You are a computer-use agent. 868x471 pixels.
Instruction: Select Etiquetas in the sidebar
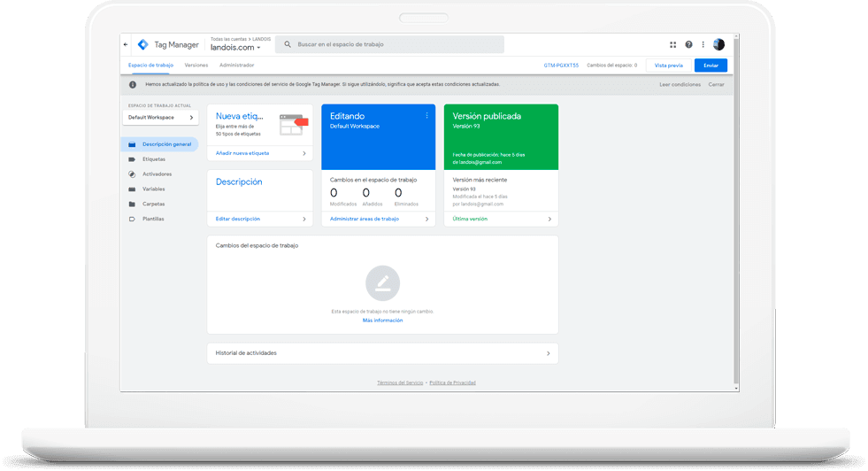(154, 159)
